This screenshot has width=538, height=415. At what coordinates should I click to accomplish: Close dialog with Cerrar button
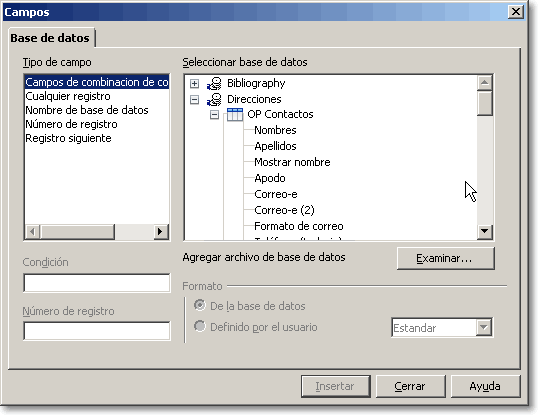410,386
